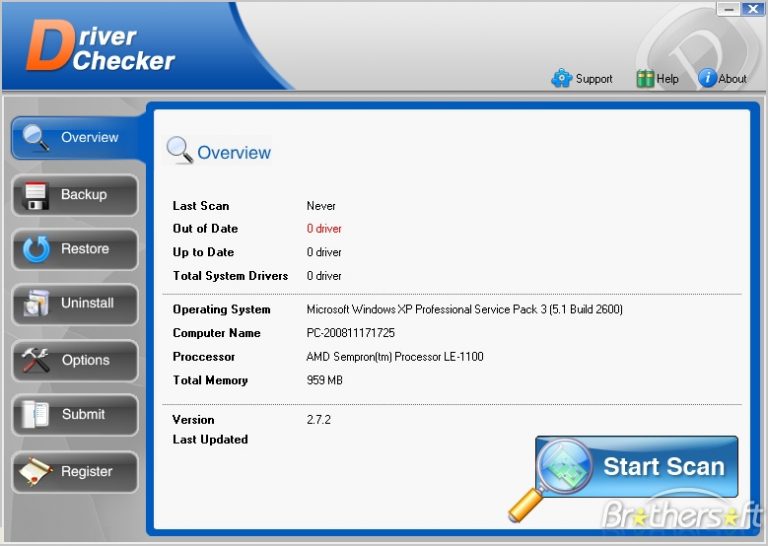This screenshot has height=546, width=768.
Task: Switch to the Submit section
Action: pyautogui.click(x=75, y=415)
